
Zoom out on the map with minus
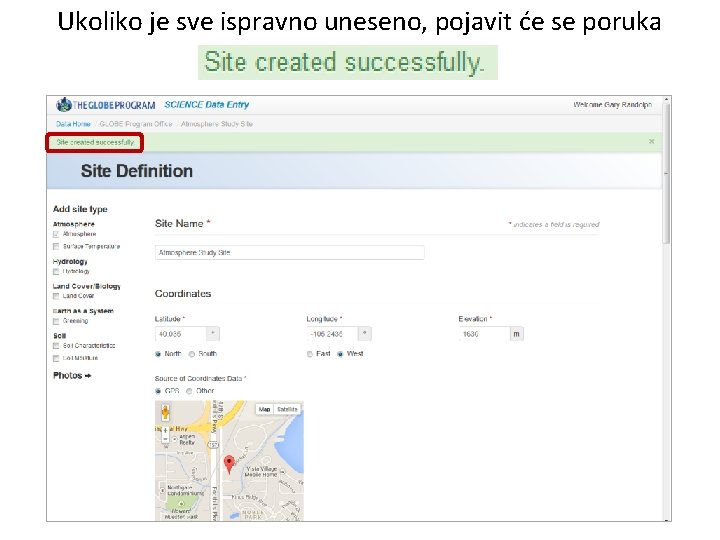pos(165,439)
